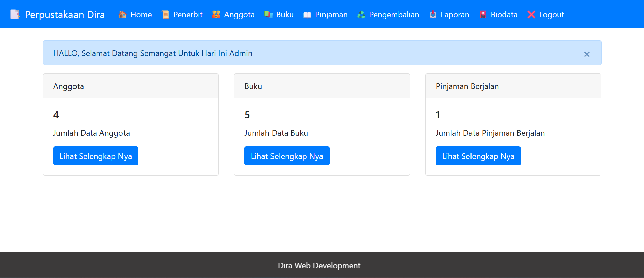Click Lihat Selengkap Nya under Buku
This screenshot has height=278, width=644.
[287, 156]
